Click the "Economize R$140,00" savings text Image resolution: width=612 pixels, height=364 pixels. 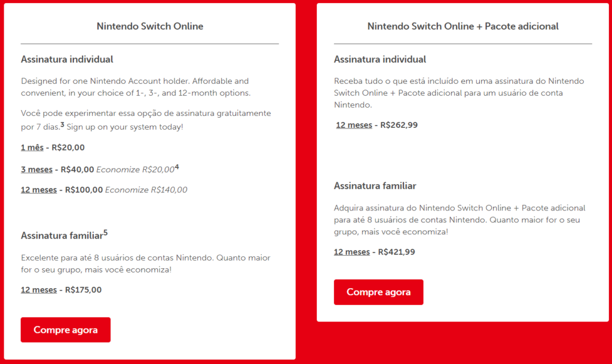pos(146,190)
